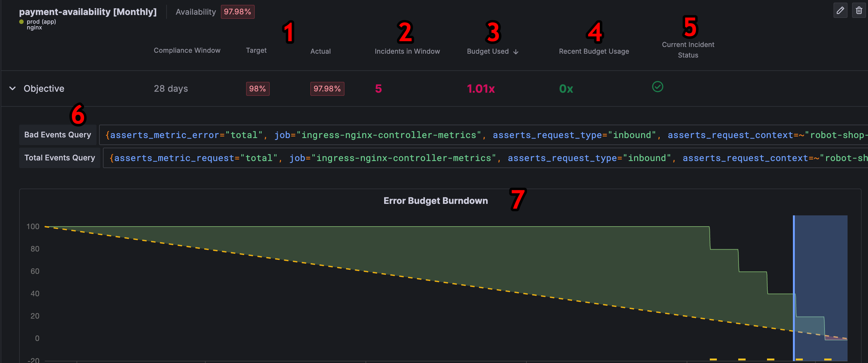Image resolution: width=868 pixels, height=363 pixels.
Task: Click the incidents count 5
Action: coord(378,89)
